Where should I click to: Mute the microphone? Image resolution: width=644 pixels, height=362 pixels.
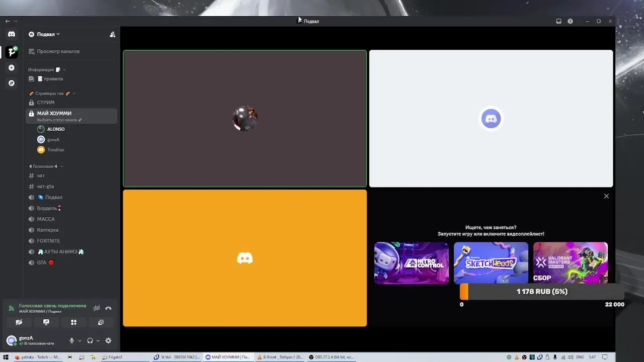click(71, 340)
